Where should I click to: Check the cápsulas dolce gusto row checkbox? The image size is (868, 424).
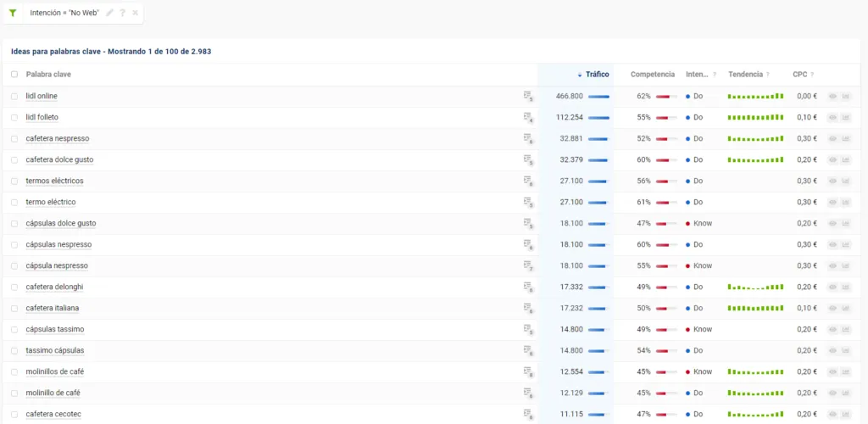pyautogui.click(x=14, y=224)
